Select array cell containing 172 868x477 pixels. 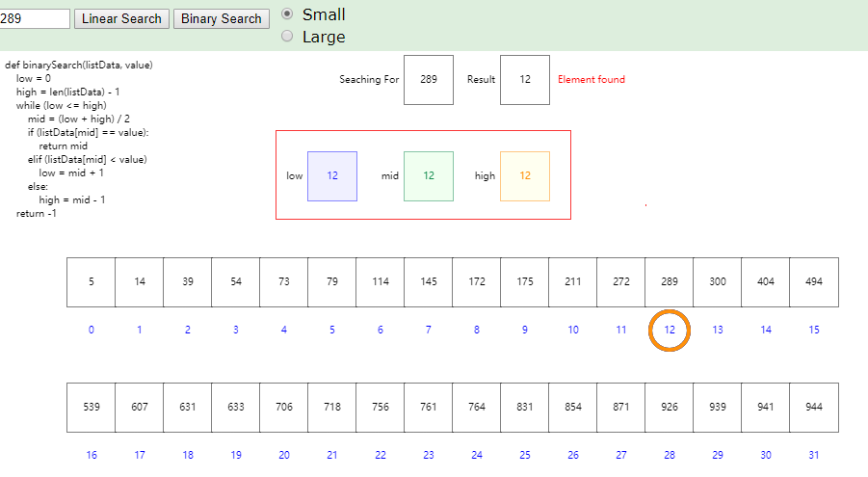pyautogui.click(x=477, y=282)
